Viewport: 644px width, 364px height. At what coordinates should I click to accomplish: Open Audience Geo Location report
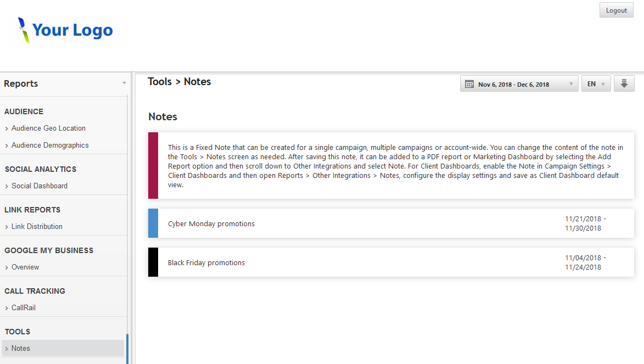click(48, 128)
